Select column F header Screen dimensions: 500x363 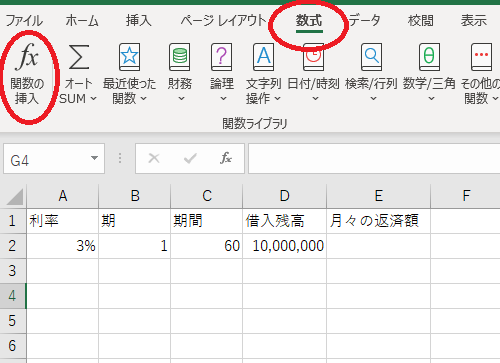coord(466,196)
